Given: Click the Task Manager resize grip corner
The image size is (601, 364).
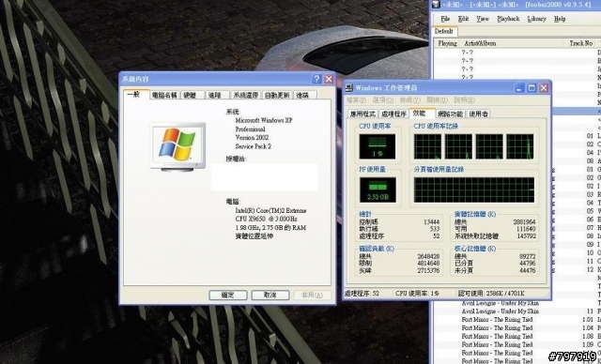Looking at the screenshot, I should 547,296.
